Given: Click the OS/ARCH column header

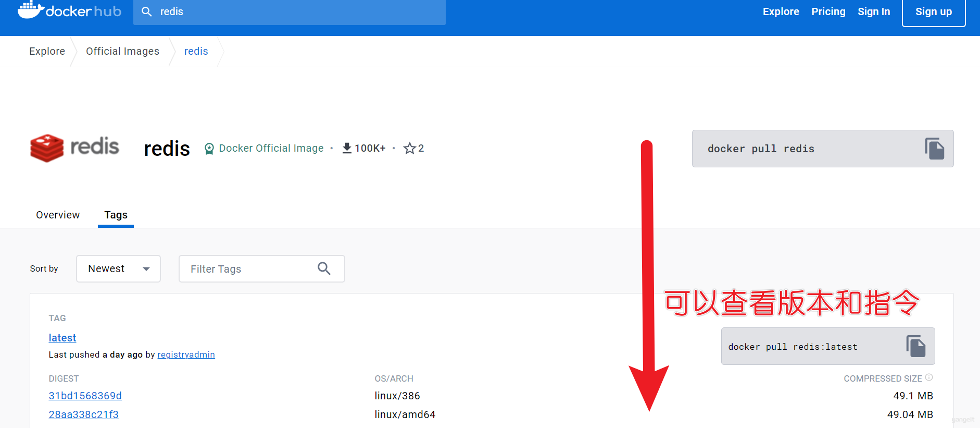Looking at the screenshot, I should [x=394, y=378].
